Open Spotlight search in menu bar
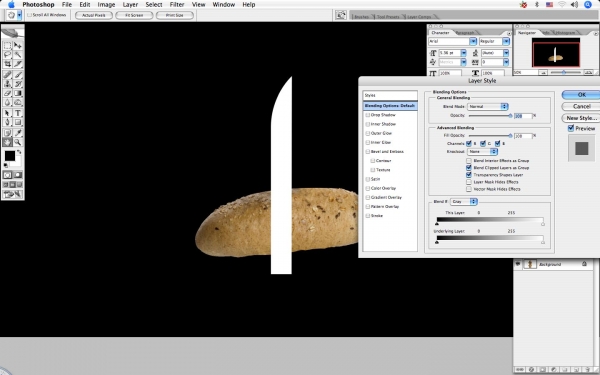The image size is (600, 375). pyautogui.click(x=588, y=5)
